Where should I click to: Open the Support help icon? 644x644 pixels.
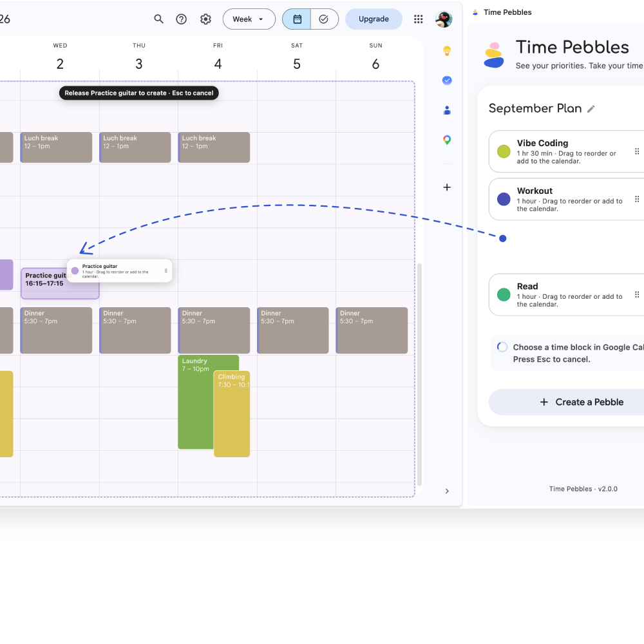point(181,19)
